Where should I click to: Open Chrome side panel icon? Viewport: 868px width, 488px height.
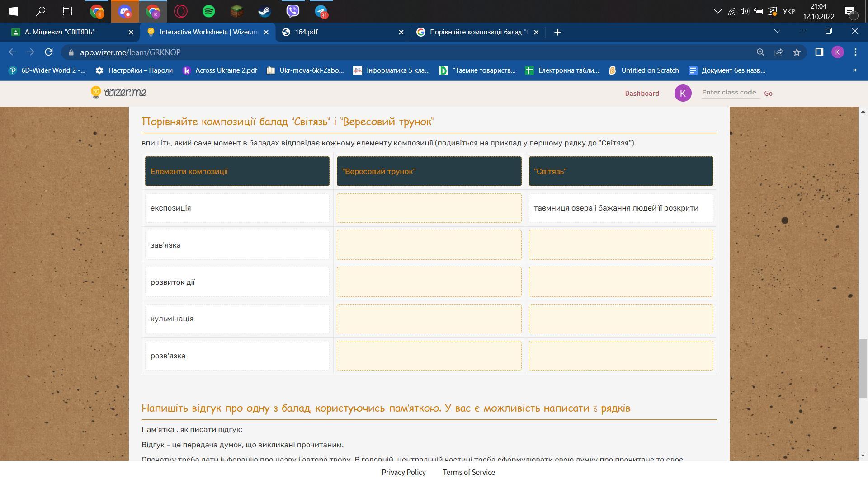click(819, 52)
